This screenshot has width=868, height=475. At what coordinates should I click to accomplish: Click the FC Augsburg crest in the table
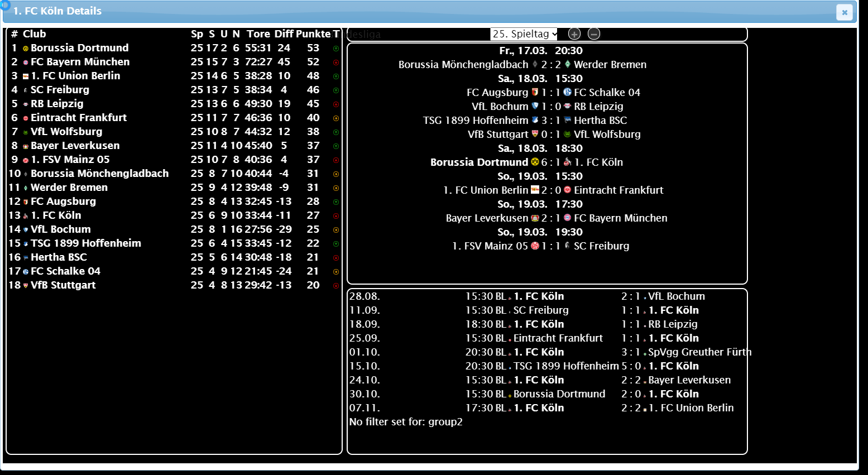click(26, 202)
